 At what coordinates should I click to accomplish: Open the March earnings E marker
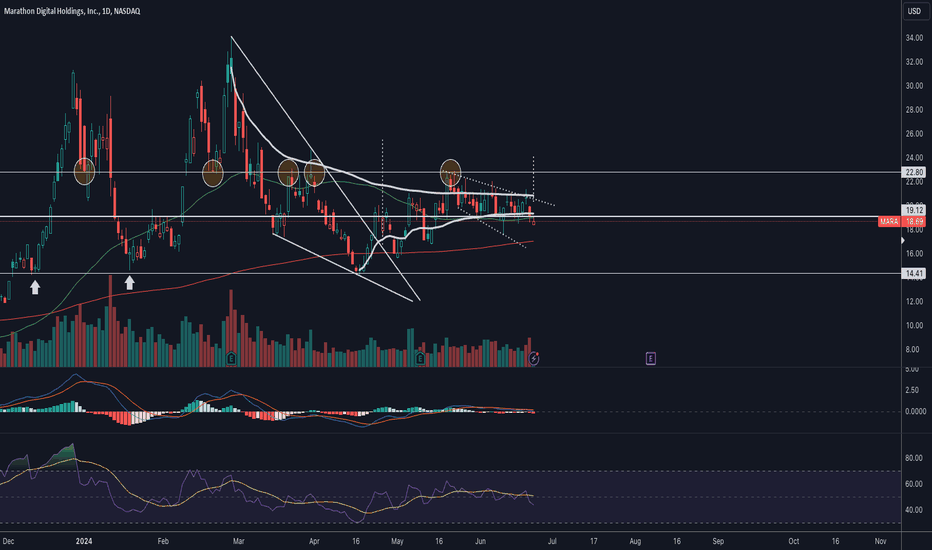click(x=231, y=358)
